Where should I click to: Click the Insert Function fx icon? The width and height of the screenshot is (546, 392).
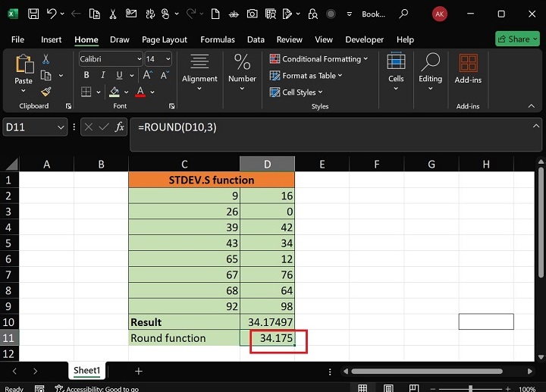pos(119,127)
